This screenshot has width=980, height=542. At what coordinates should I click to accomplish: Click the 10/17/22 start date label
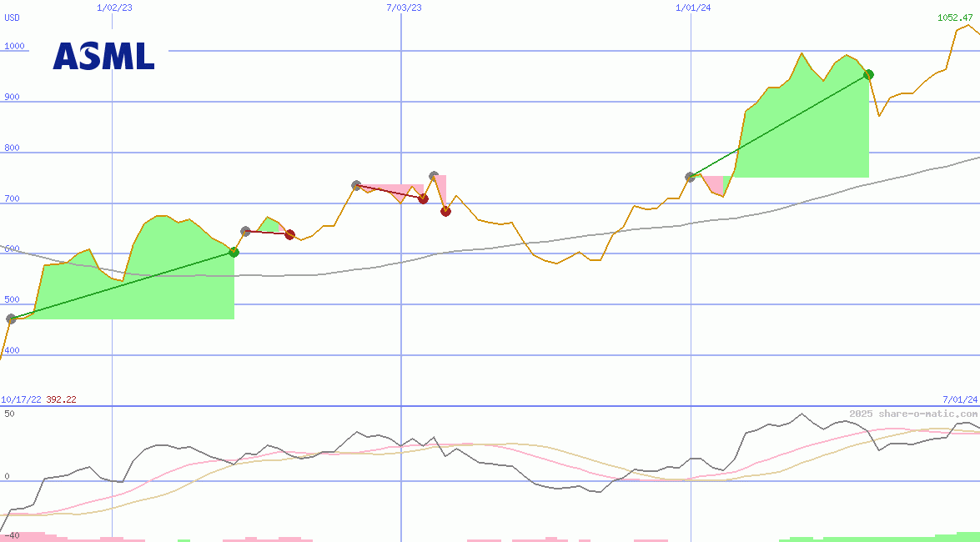pyautogui.click(x=21, y=399)
